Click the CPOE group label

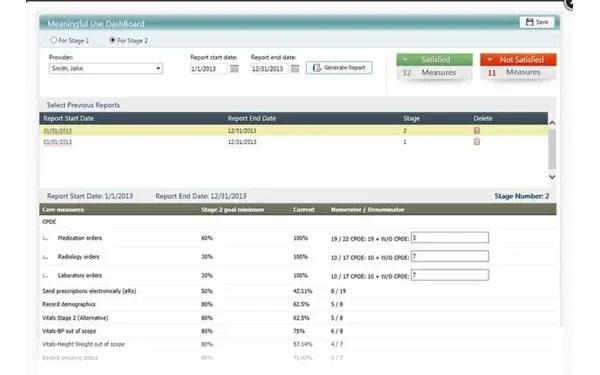[x=49, y=222]
